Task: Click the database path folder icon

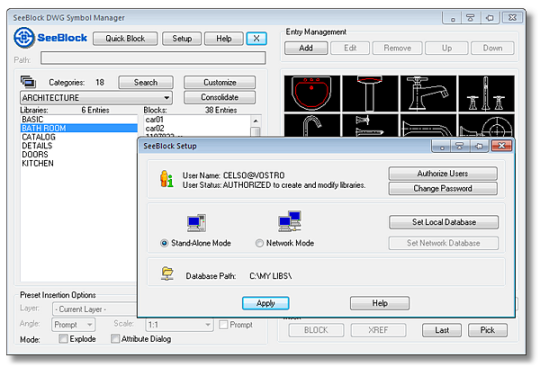Action: [x=167, y=274]
